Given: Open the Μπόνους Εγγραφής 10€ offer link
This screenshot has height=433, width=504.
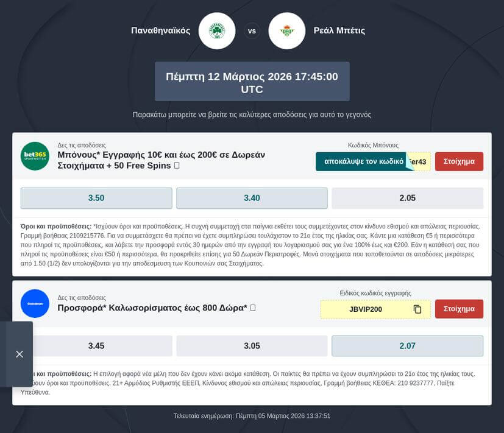Looking at the screenshot, I should (161, 160).
